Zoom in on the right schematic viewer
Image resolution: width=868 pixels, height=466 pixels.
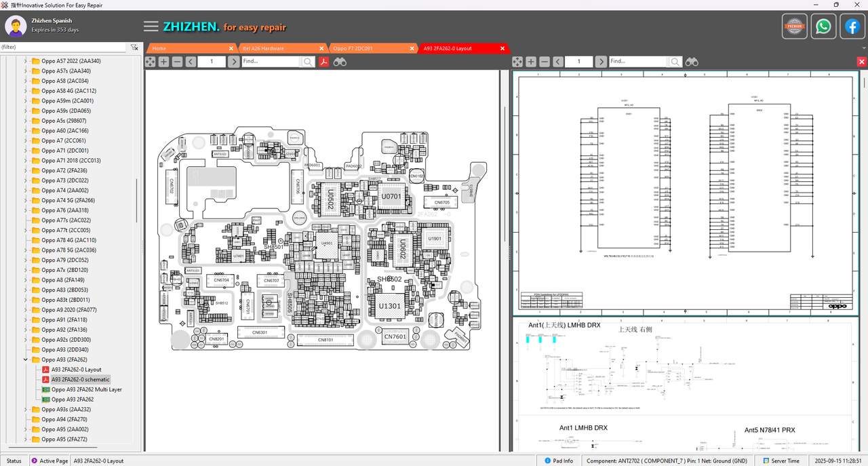[531, 62]
